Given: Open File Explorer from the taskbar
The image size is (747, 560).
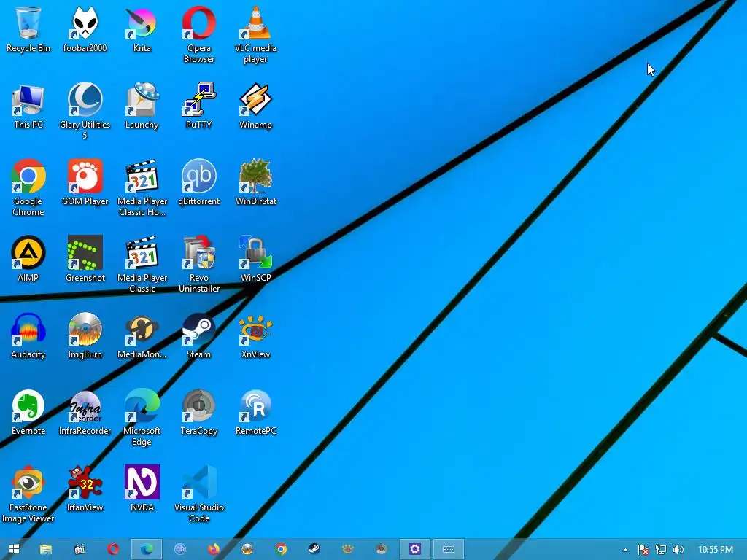Looking at the screenshot, I should tap(46, 549).
